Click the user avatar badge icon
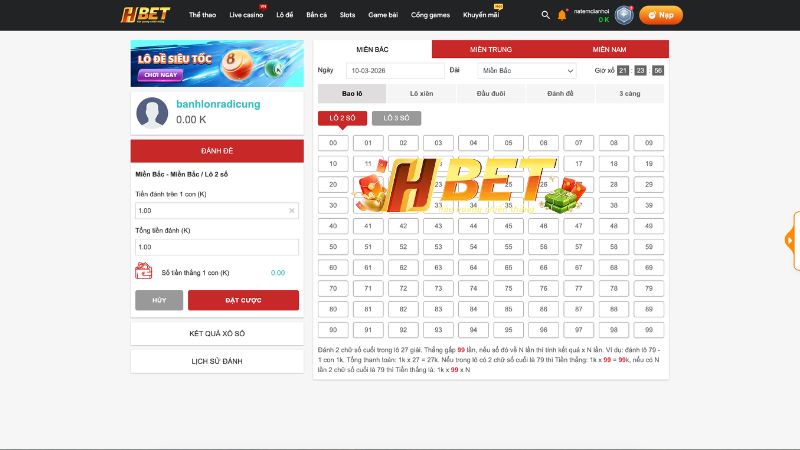 coord(623,15)
